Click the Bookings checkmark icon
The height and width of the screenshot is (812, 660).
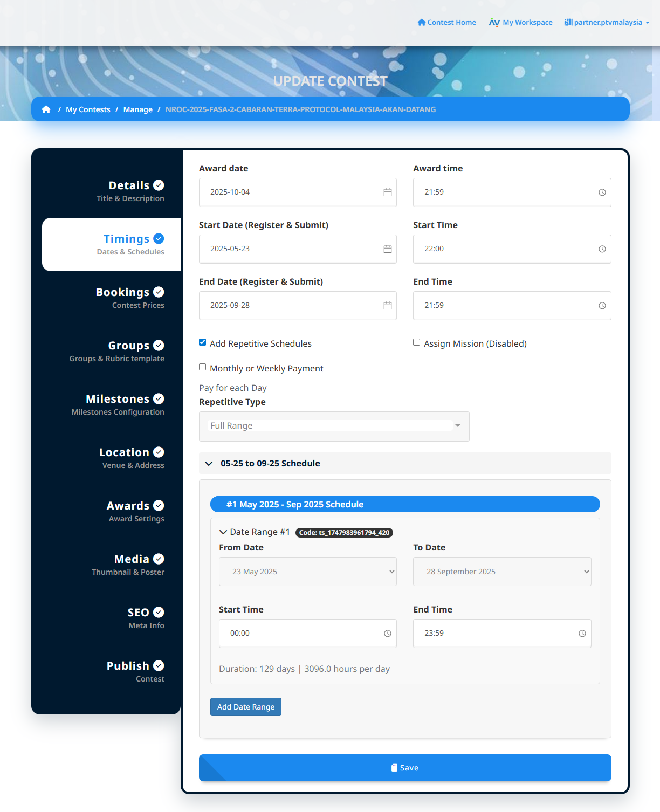click(159, 292)
